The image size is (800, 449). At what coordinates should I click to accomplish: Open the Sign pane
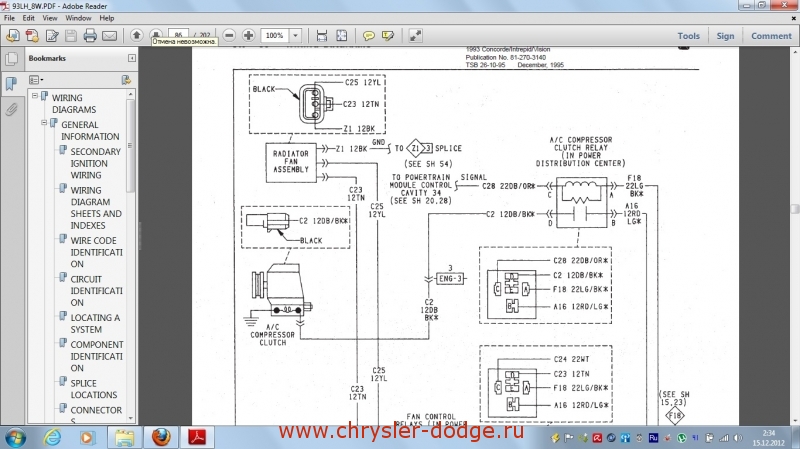coord(725,36)
